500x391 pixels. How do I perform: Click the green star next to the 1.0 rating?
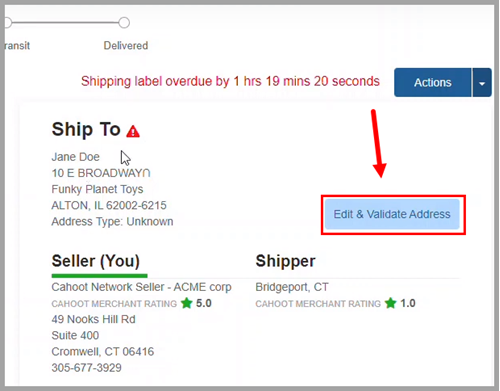click(x=390, y=303)
